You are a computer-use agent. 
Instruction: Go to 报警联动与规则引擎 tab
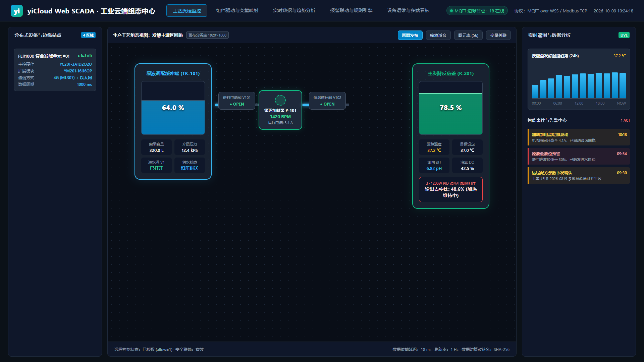[x=351, y=11]
